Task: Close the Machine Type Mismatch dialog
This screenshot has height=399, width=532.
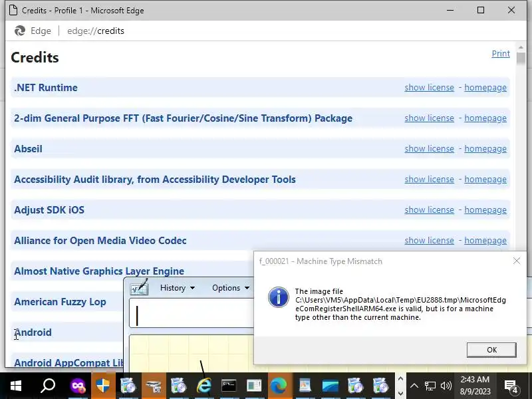Action: pos(517,261)
